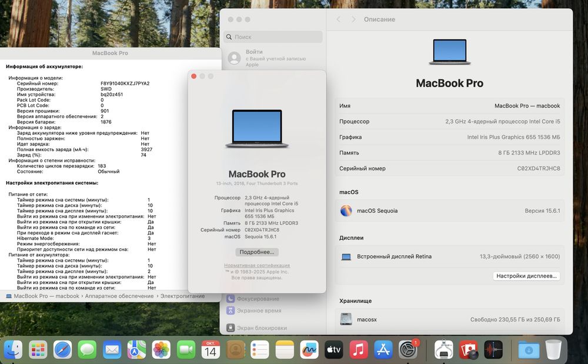Open System Settings with badge in the Dock

tap(408, 350)
